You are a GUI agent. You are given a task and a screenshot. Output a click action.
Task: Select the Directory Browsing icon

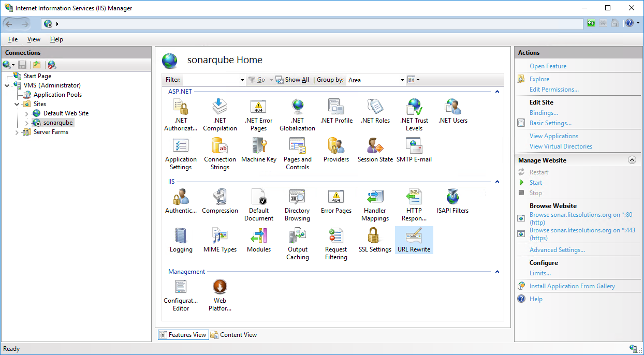click(297, 204)
